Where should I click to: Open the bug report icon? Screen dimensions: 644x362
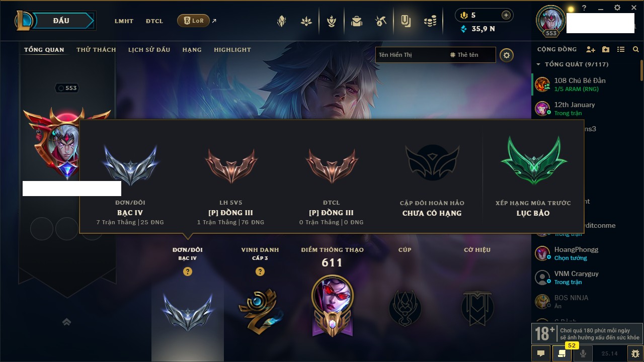[x=635, y=353]
